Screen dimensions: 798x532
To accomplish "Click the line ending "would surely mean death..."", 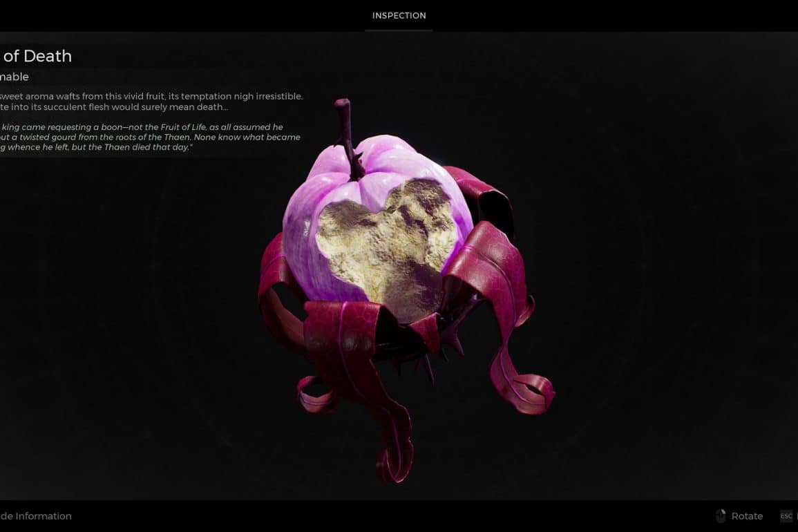I will 114,107.
